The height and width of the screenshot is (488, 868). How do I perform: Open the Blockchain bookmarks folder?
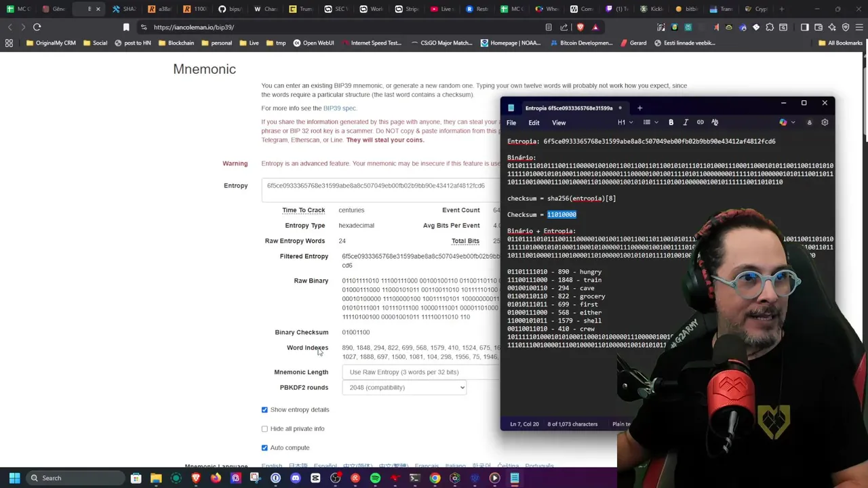tap(176, 43)
